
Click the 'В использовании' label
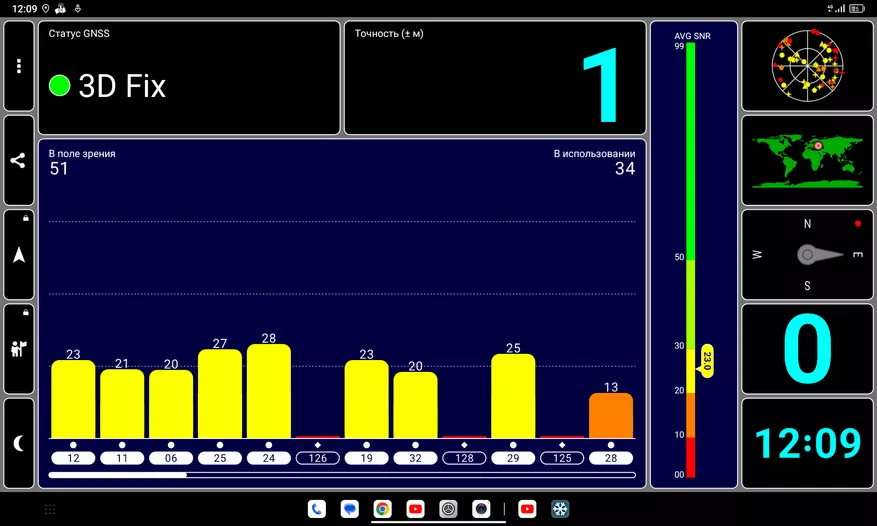coord(595,153)
